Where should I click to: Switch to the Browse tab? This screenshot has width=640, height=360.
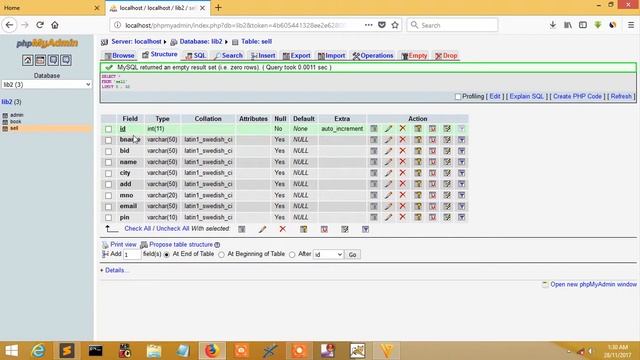pyautogui.click(x=119, y=56)
